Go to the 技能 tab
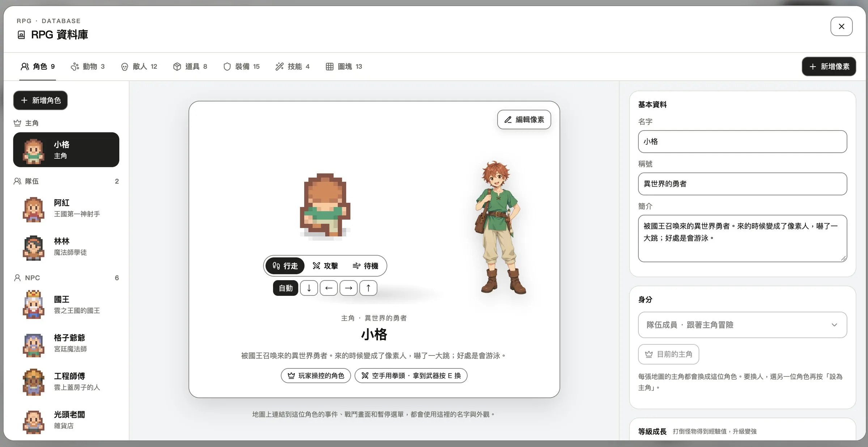The width and height of the screenshot is (868, 447). pos(293,66)
